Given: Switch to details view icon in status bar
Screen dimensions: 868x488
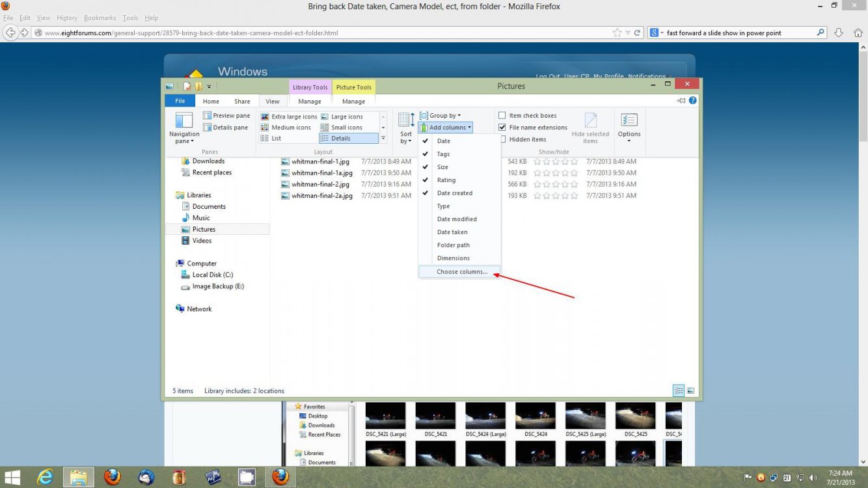Looking at the screenshot, I should 679,390.
